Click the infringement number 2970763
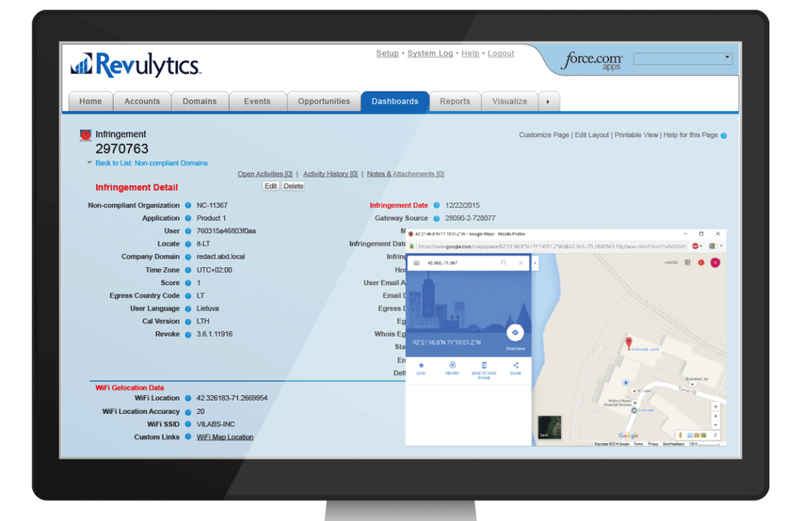Screen dimensions: 812x521 pyautogui.click(x=122, y=149)
